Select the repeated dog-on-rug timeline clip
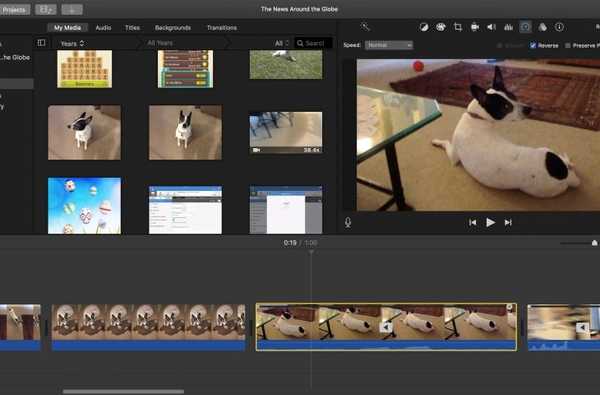Screen dimensions: 600x395 point(148,327)
